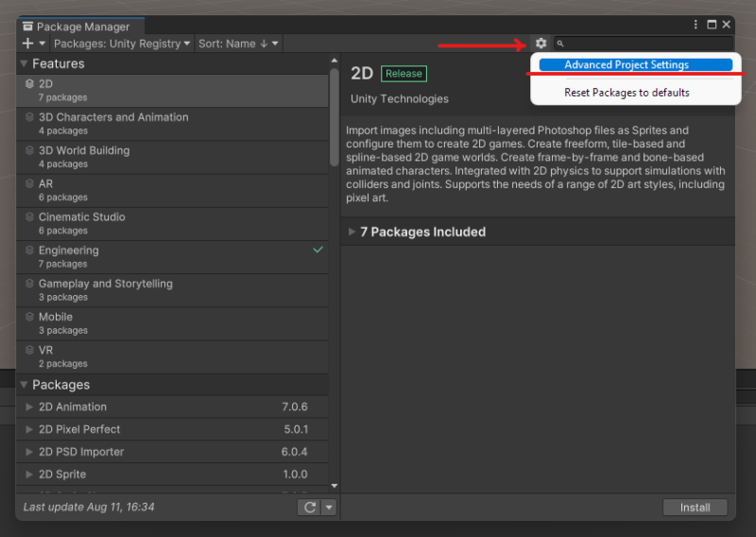Click the Release tag badge
The width and height of the screenshot is (756, 537).
(x=404, y=74)
